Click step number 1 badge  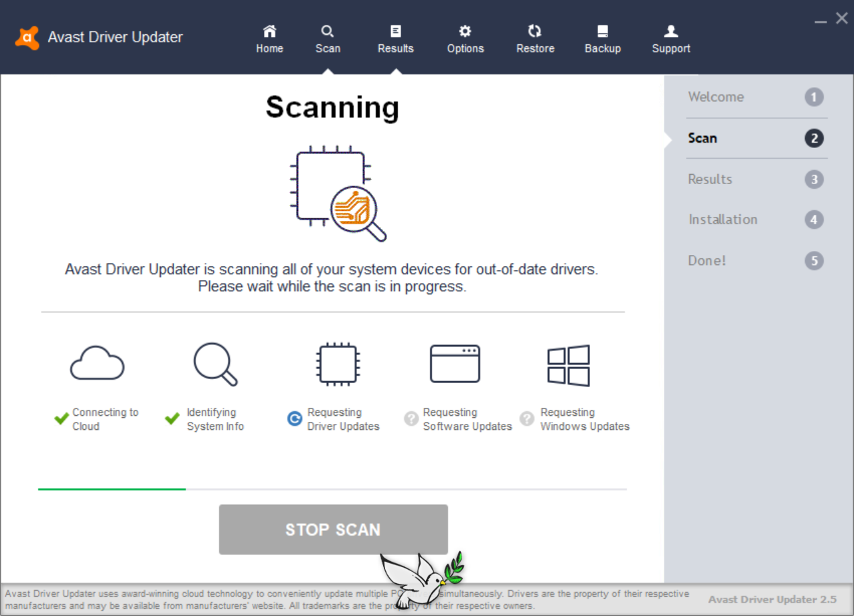tap(814, 98)
